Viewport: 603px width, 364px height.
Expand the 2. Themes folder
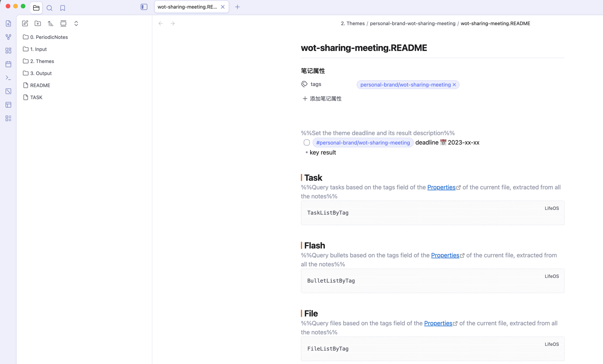[x=42, y=61]
